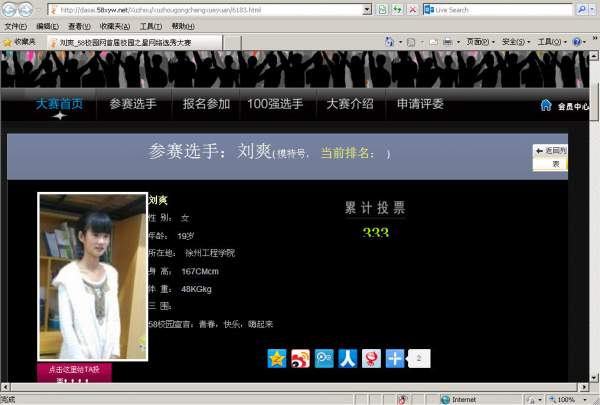Viewport: 600px width, 405px height.
Task: Open the 会员中心 member center link
Action: [573, 106]
